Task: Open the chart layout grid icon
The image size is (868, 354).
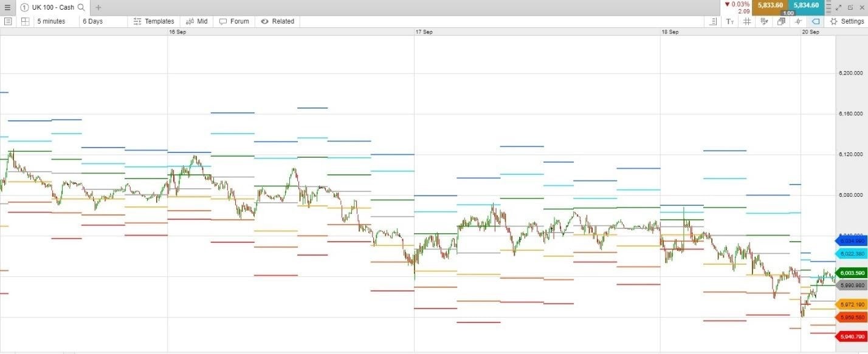Action: coord(25,21)
